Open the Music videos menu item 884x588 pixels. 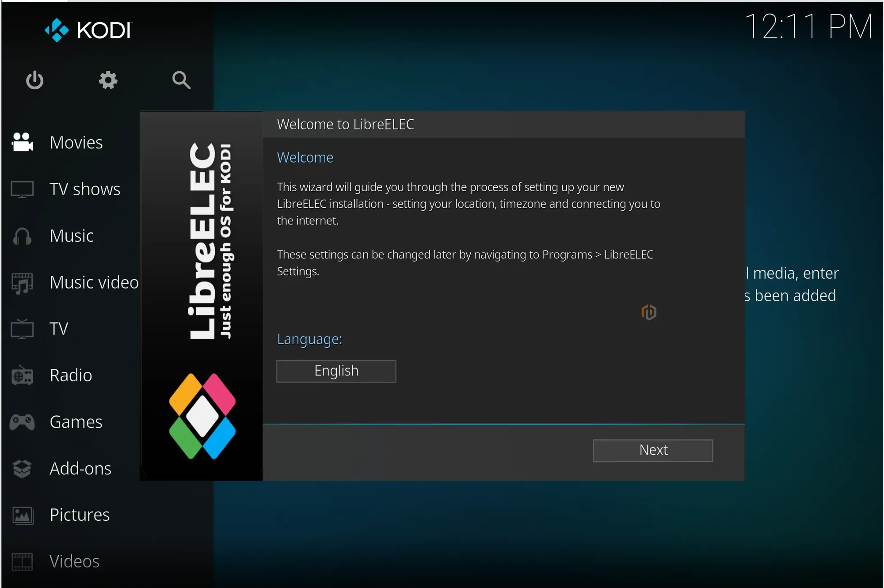[x=94, y=283]
